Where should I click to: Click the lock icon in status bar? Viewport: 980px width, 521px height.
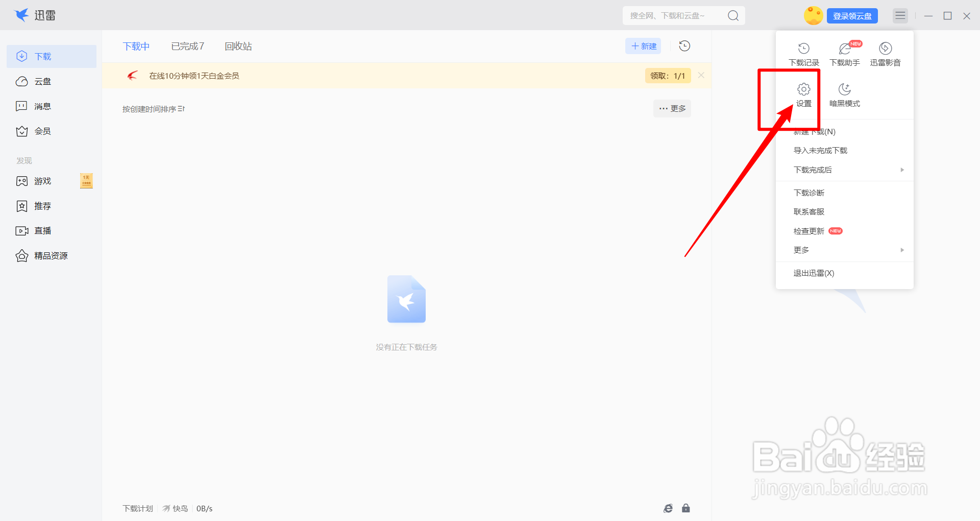point(686,508)
